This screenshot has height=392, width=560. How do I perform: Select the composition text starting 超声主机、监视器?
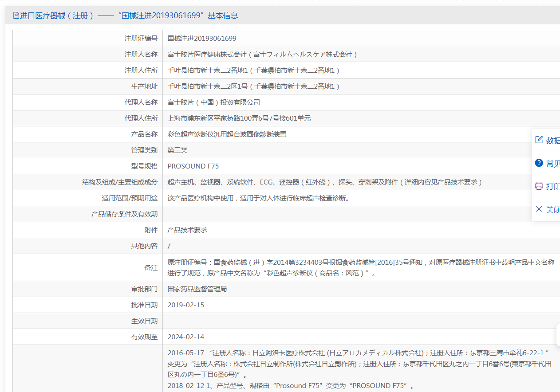(325, 182)
